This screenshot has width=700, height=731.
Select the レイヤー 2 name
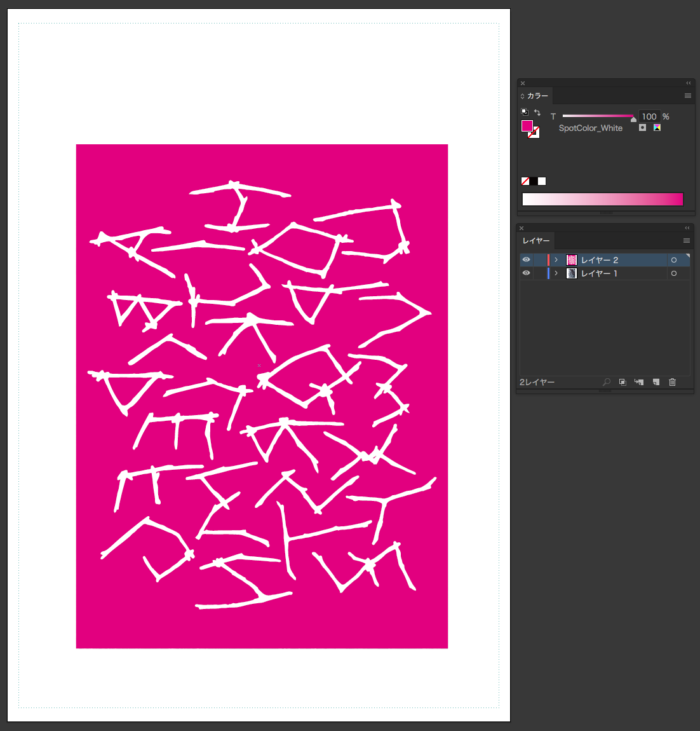[x=600, y=260]
